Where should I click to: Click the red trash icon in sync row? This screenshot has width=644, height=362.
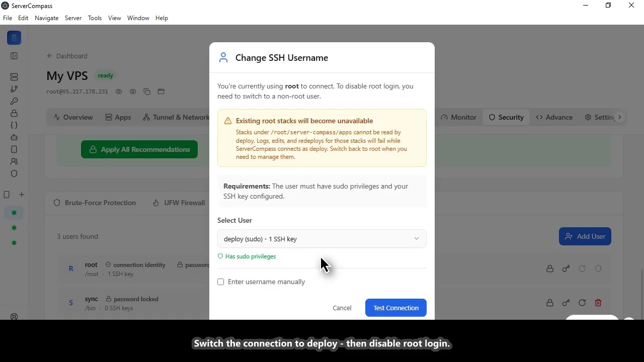598,303
